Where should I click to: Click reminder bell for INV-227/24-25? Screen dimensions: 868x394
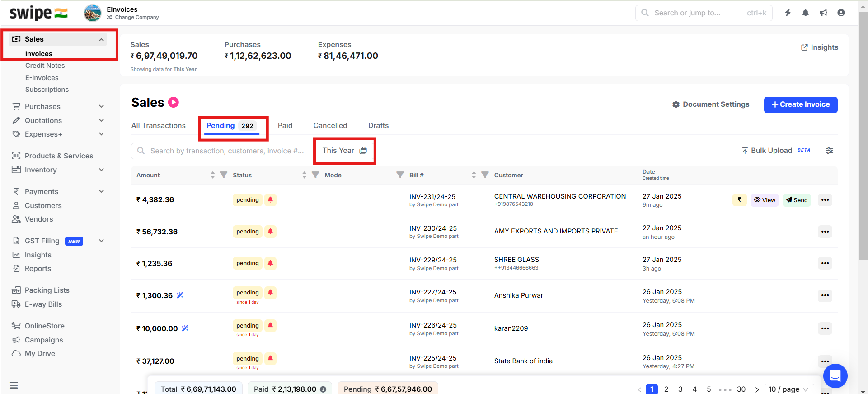tap(270, 292)
